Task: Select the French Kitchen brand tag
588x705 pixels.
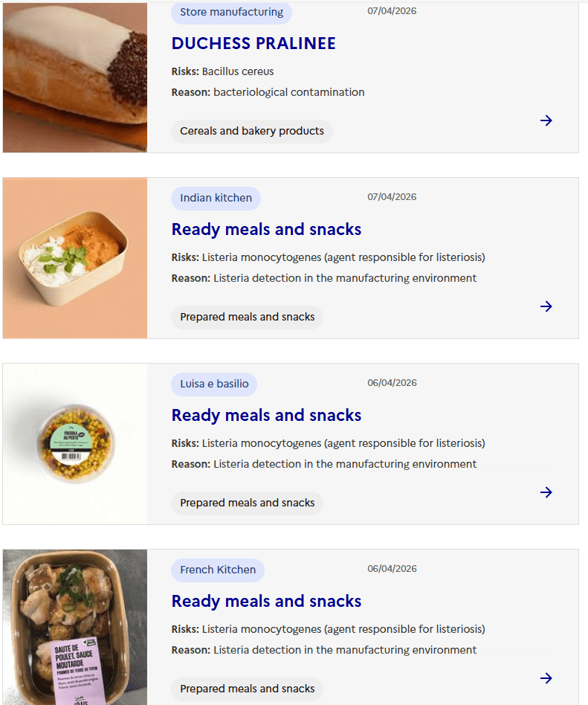Action: pyautogui.click(x=218, y=570)
